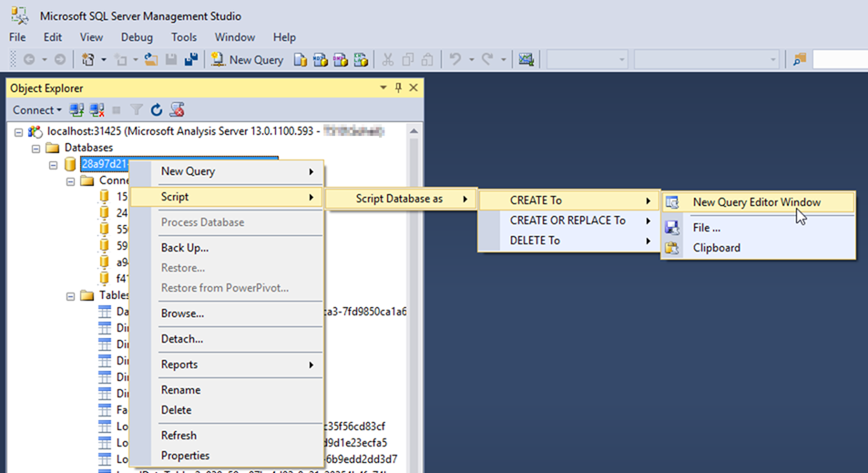868x473 pixels.
Task: Click the Find in Files icon
Action: 800,60
